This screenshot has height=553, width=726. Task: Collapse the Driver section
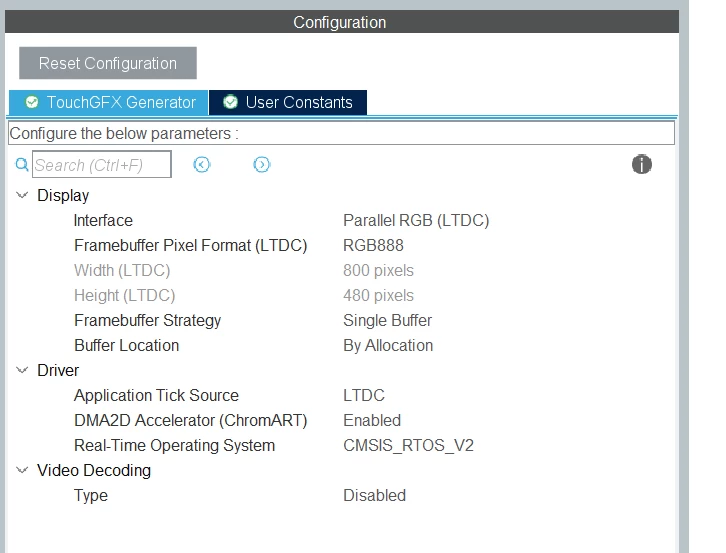[22, 370]
